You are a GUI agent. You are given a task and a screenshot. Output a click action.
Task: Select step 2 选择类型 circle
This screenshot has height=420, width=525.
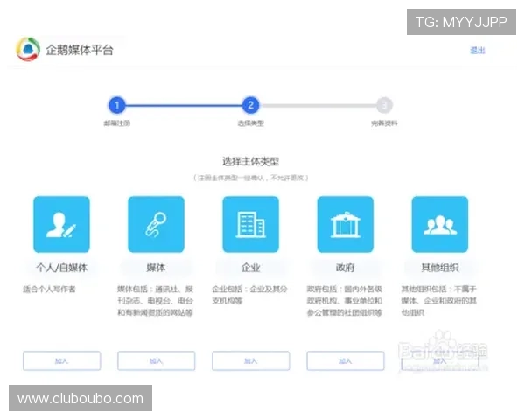pos(250,105)
